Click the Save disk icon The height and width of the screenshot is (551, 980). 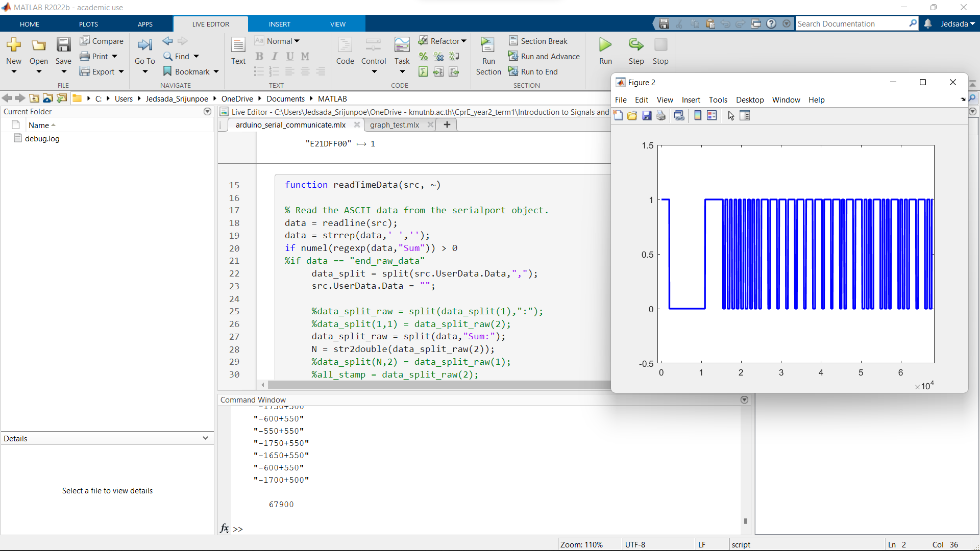(63, 45)
